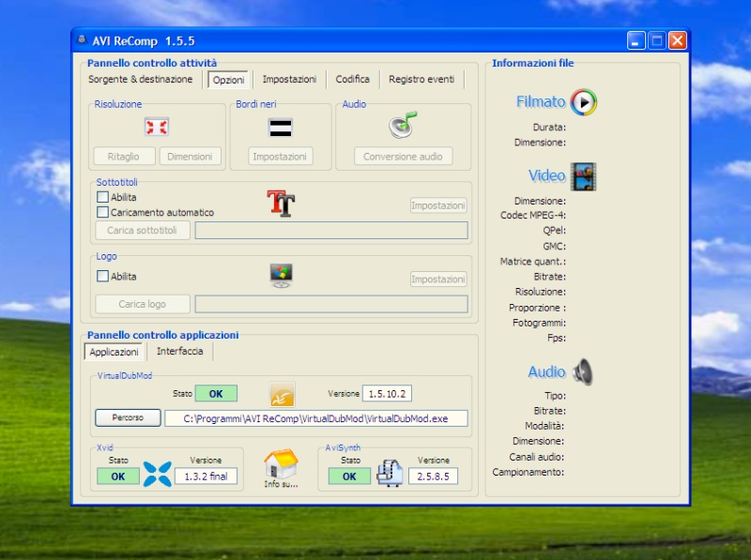Click the Bordi neri black bars icon
The image size is (751, 560).
(x=281, y=127)
